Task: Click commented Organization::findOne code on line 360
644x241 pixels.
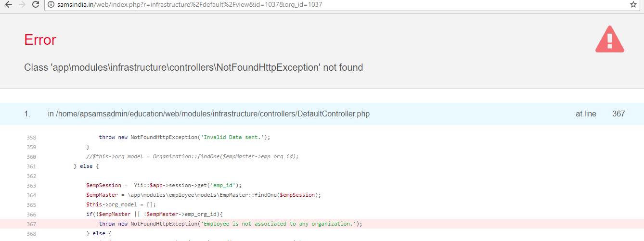Action: (x=193, y=156)
